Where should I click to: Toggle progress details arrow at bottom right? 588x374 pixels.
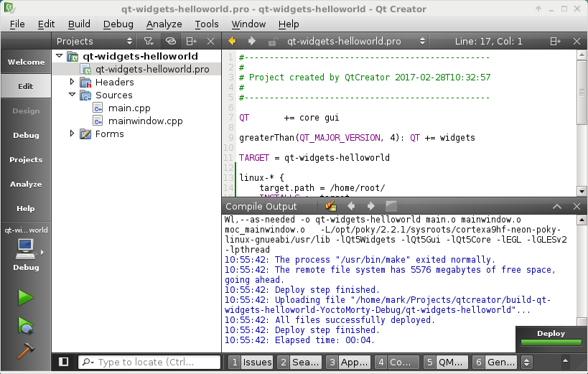pos(565,361)
